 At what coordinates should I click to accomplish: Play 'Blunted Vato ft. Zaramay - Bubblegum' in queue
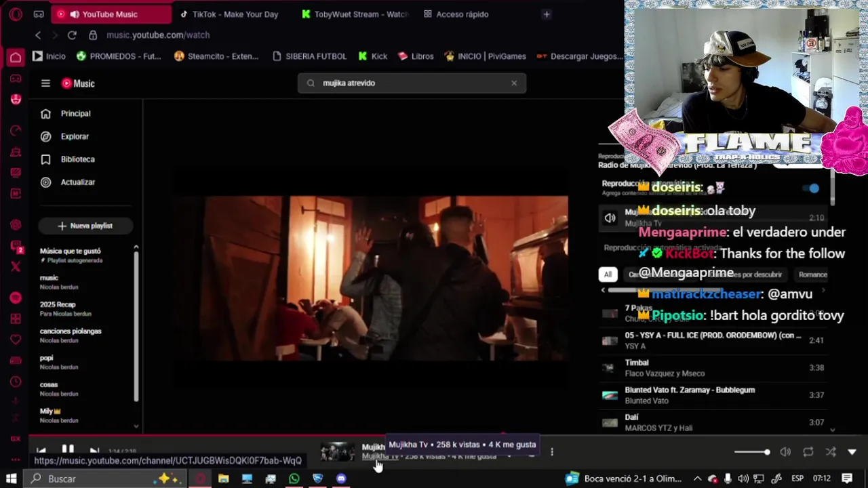click(x=713, y=395)
